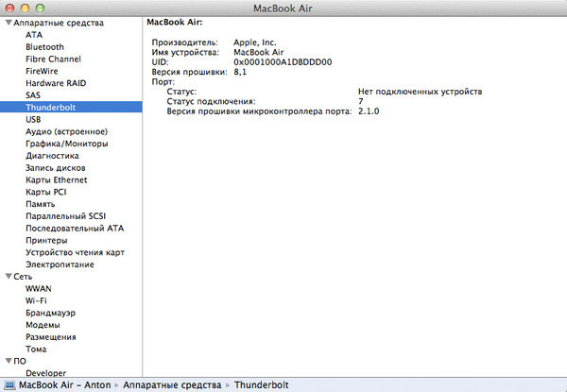
Task: Select Bluetooth in the sidebar
Action: click(44, 47)
